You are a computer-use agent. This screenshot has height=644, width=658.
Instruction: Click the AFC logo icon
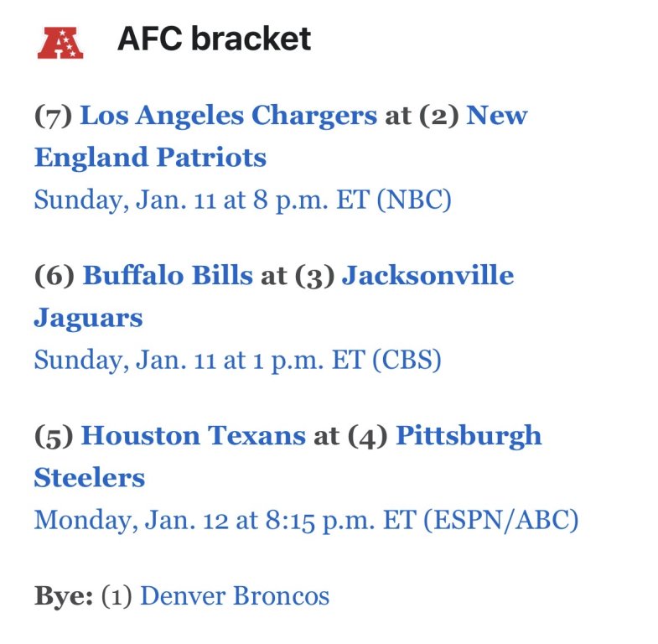pos(60,41)
